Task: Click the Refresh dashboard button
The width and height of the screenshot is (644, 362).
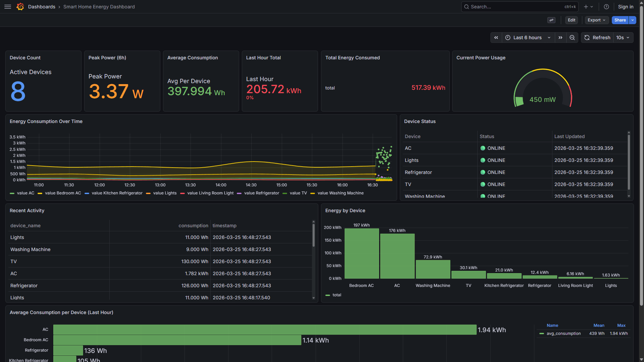Action: (597, 38)
